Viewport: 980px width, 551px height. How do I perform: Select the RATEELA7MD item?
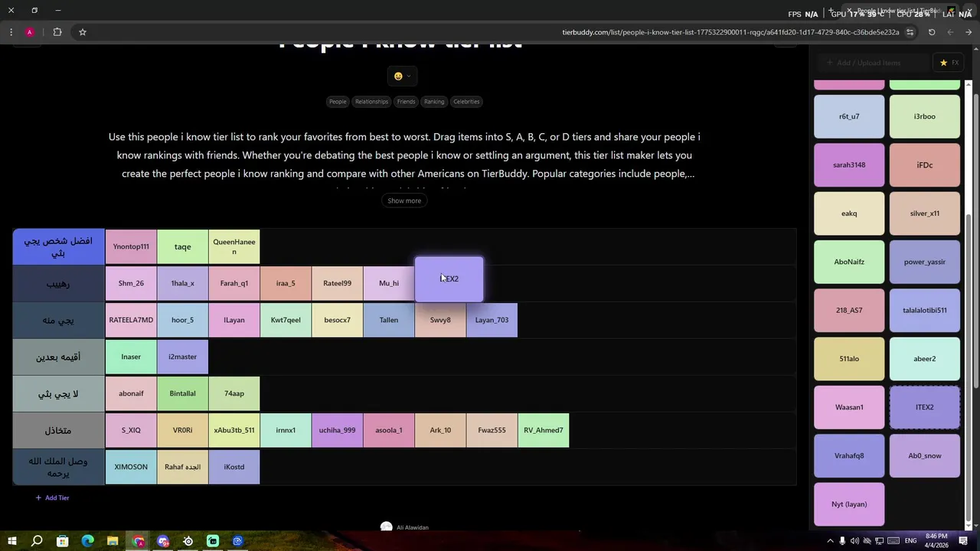point(131,320)
